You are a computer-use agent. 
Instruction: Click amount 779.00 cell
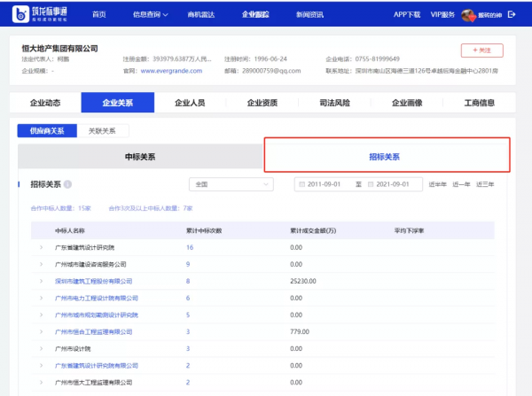(300, 332)
